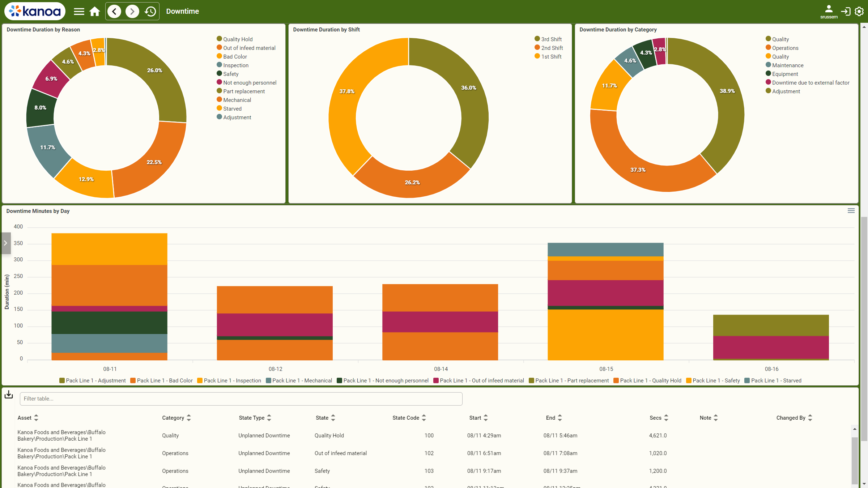Open the hamburger navigation menu
Viewport: 868px width, 488px height.
coord(79,12)
